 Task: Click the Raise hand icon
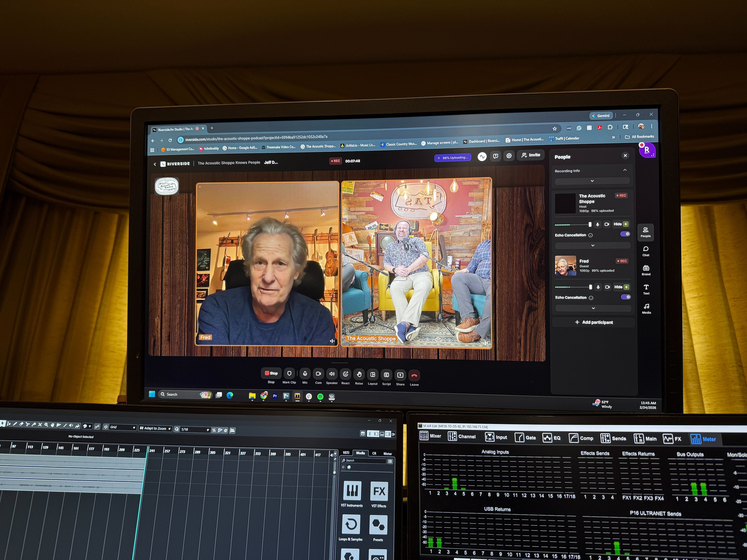point(359,374)
